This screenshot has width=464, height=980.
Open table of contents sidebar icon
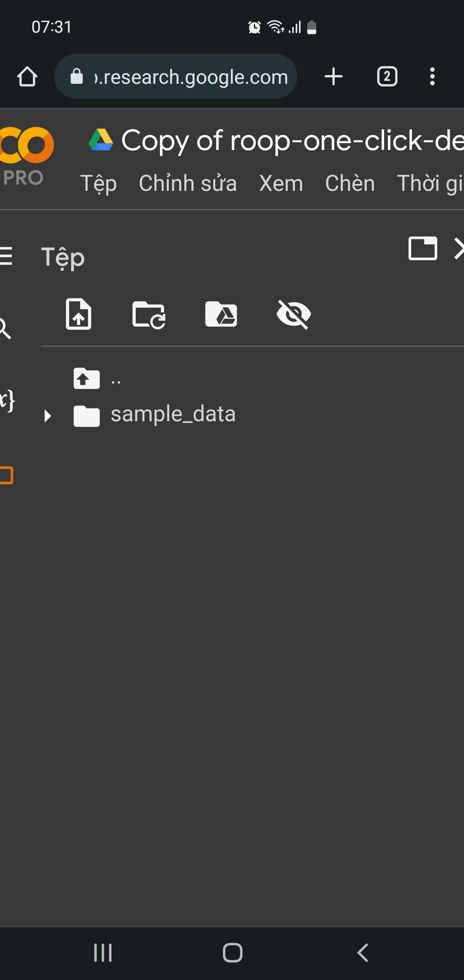pyautogui.click(x=6, y=257)
